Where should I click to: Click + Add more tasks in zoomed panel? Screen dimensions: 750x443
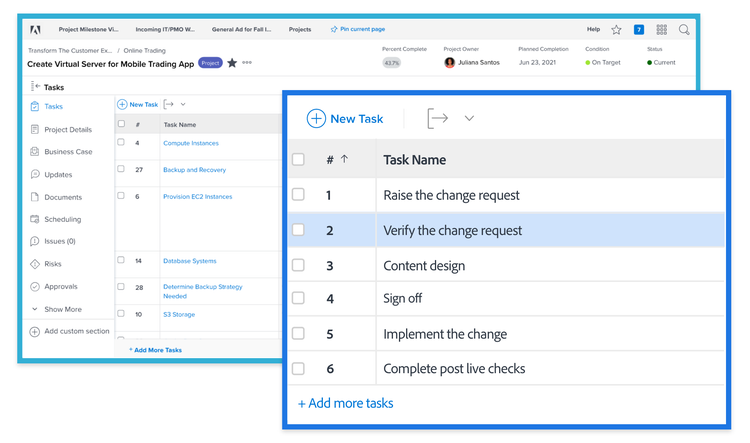(x=345, y=403)
